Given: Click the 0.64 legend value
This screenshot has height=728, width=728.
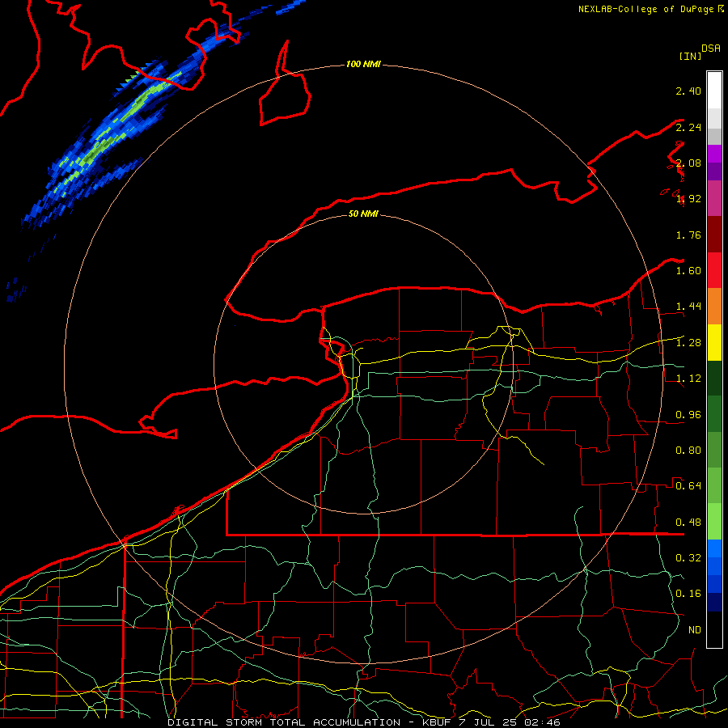Looking at the screenshot, I should (x=688, y=486).
